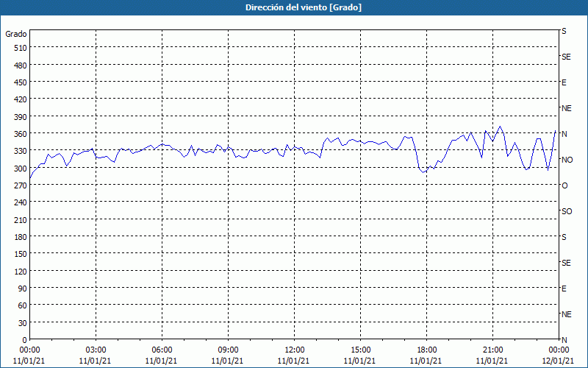Pick the 12:00 time axis label

[x=295, y=350]
